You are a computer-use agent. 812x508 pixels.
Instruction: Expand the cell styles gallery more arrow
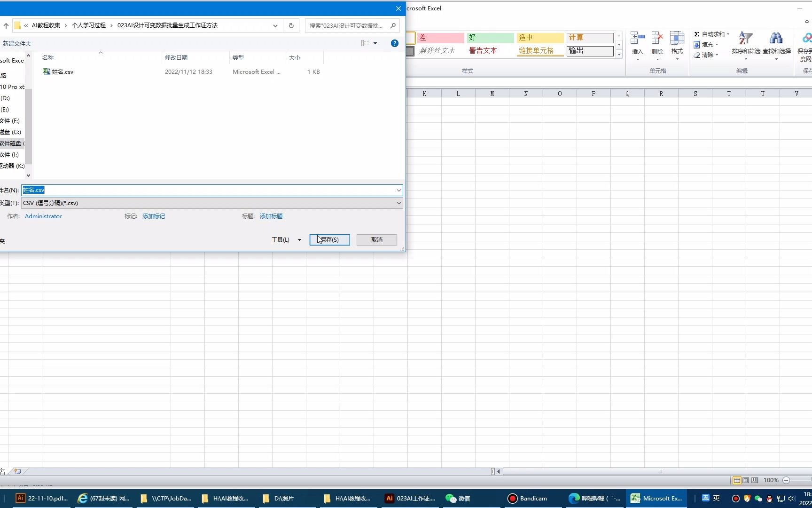pos(619,55)
